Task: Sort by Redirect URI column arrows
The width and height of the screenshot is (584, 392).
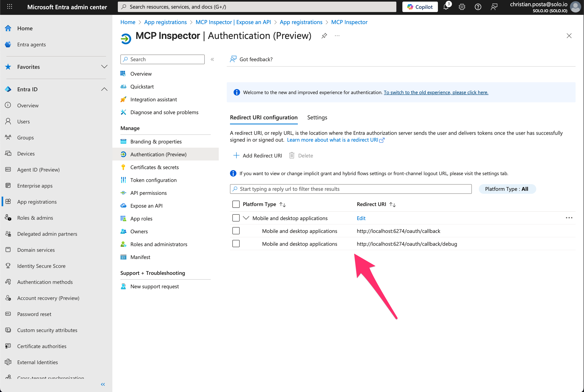Action: (x=392, y=204)
